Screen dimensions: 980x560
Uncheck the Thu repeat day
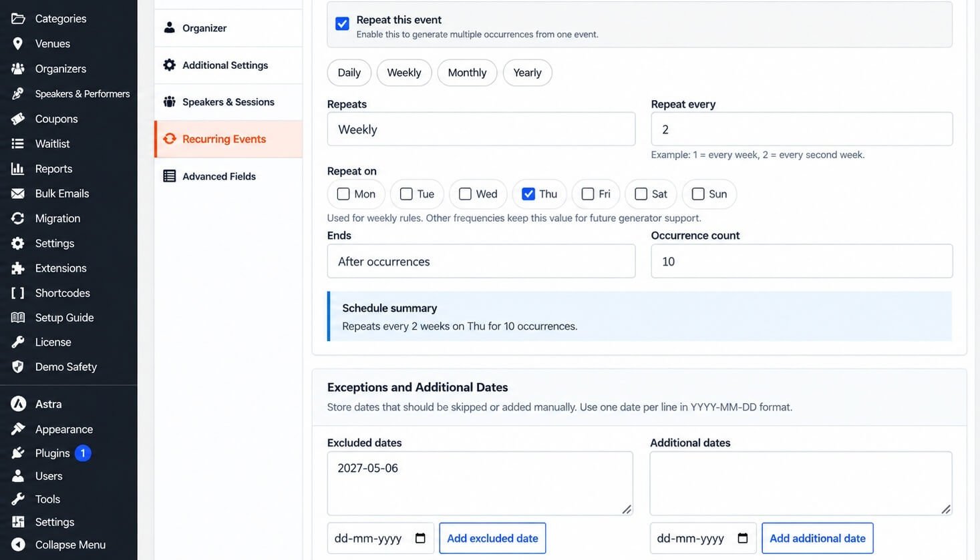coord(528,194)
